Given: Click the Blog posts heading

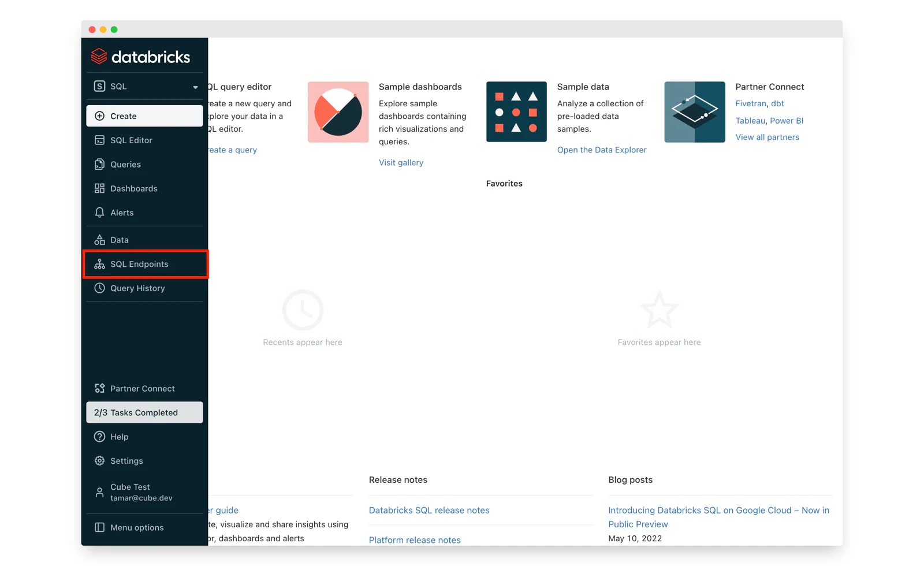Looking at the screenshot, I should (x=630, y=480).
